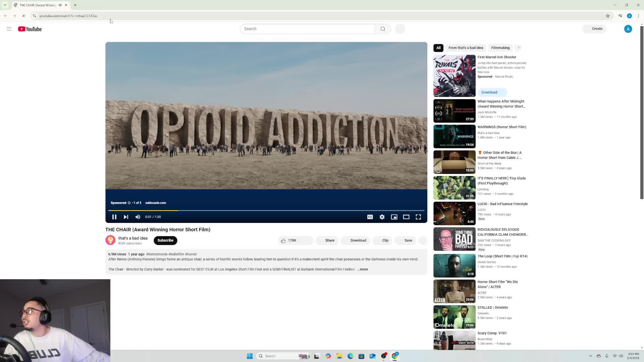Save video to playlist
Viewport: 644px width, 362px height.
pos(406,240)
